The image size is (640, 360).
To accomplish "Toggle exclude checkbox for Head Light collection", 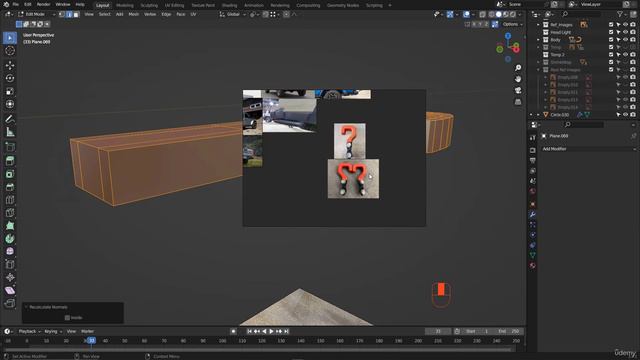I will pyautogui.click(x=611, y=32).
